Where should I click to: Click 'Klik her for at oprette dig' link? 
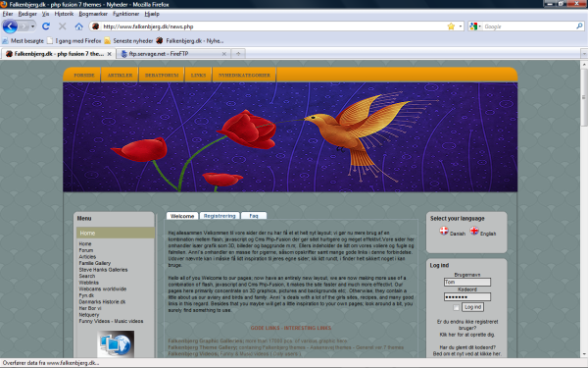[x=467, y=335]
